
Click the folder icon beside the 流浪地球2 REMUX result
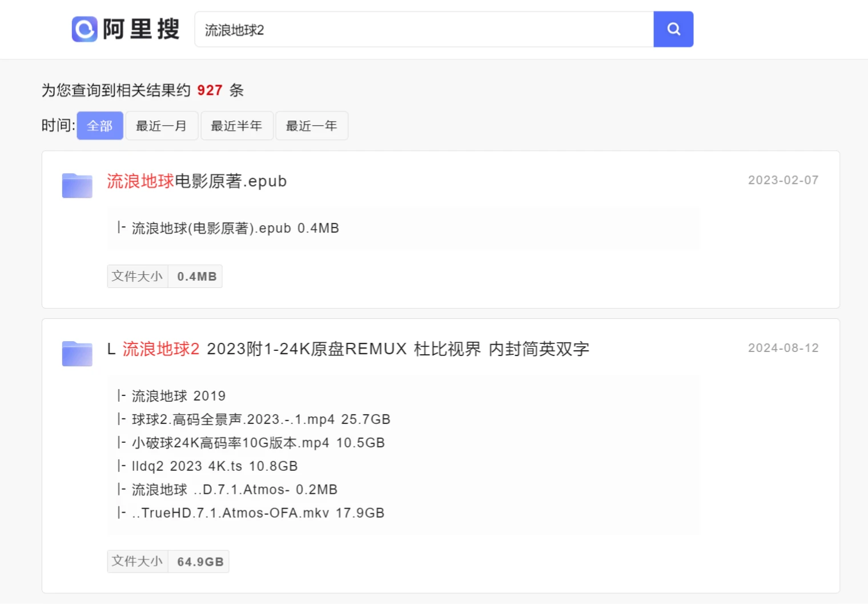77,353
